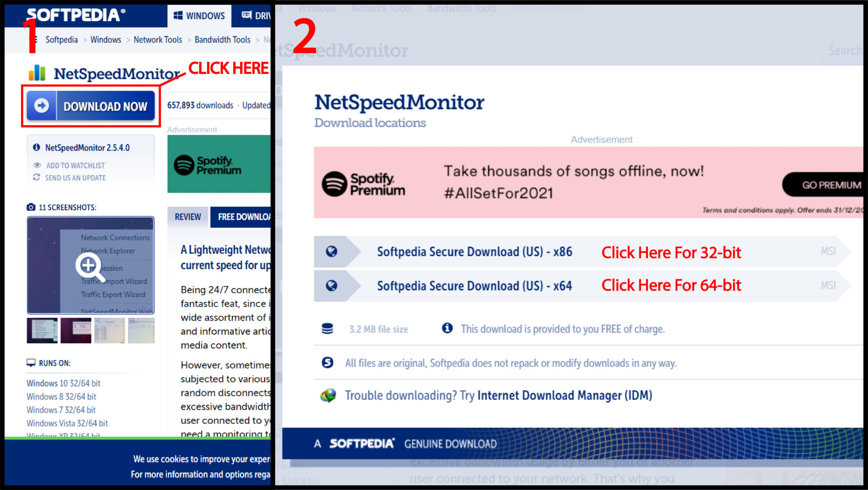Viewport: 868px width, 490px height.
Task: Click the NetSpeedMonitor bar-chart app icon
Action: 37,73
